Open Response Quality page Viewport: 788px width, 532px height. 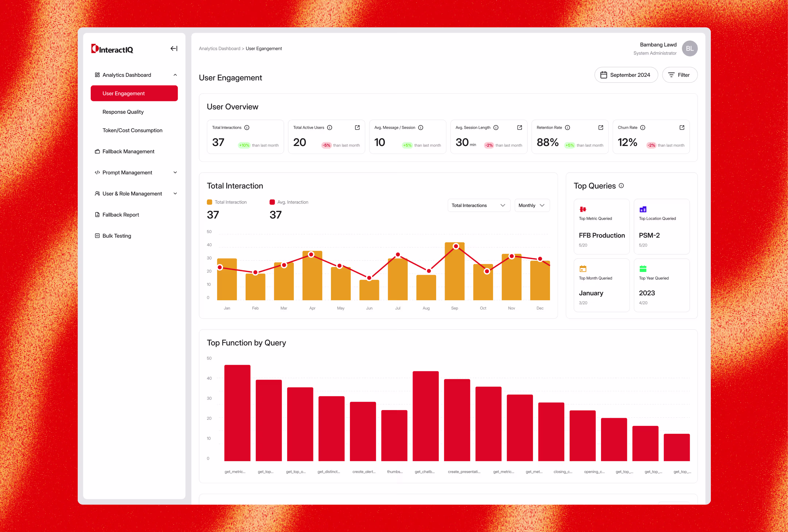pos(123,112)
